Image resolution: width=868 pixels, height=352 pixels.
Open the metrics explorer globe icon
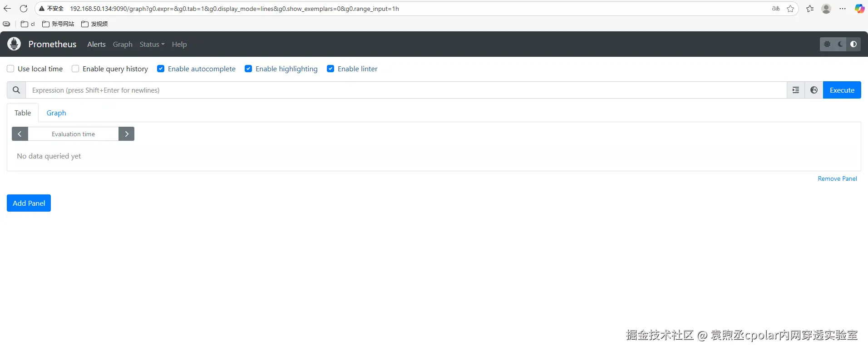pyautogui.click(x=814, y=90)
